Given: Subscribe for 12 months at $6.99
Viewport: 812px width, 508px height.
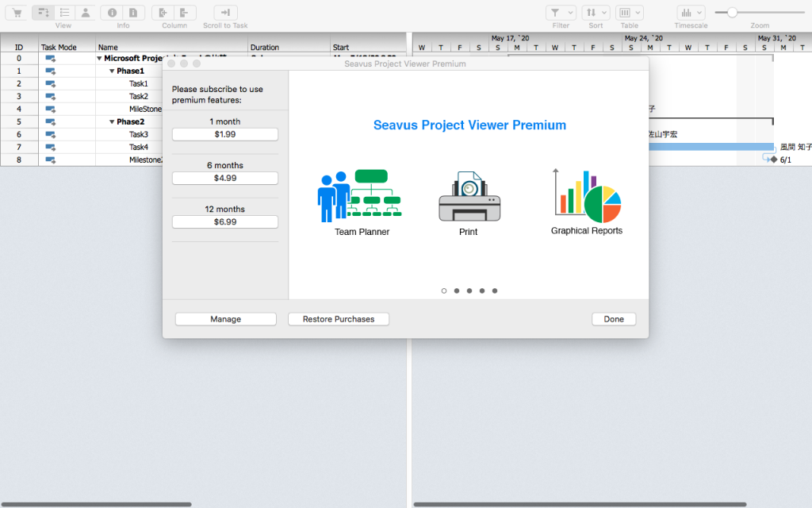Looking at the screenshot, I should [x=225, y=222].
